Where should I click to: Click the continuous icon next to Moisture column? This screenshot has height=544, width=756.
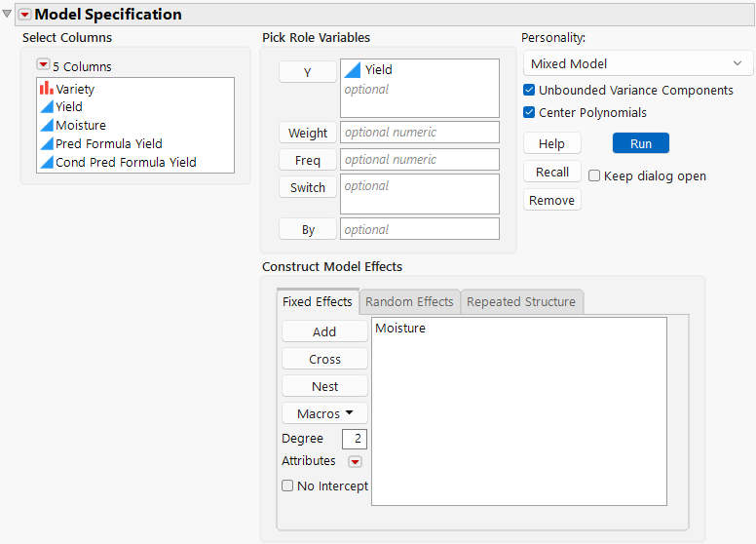(47, 126)
